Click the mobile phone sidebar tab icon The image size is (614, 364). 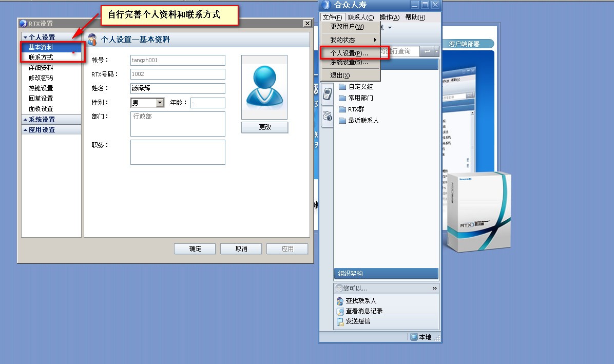tap(327, 93)
